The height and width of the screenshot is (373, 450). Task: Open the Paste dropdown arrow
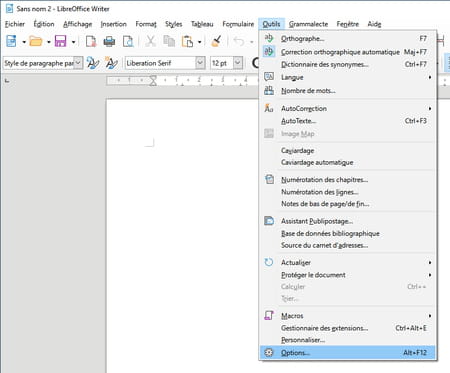coord(199,42)
